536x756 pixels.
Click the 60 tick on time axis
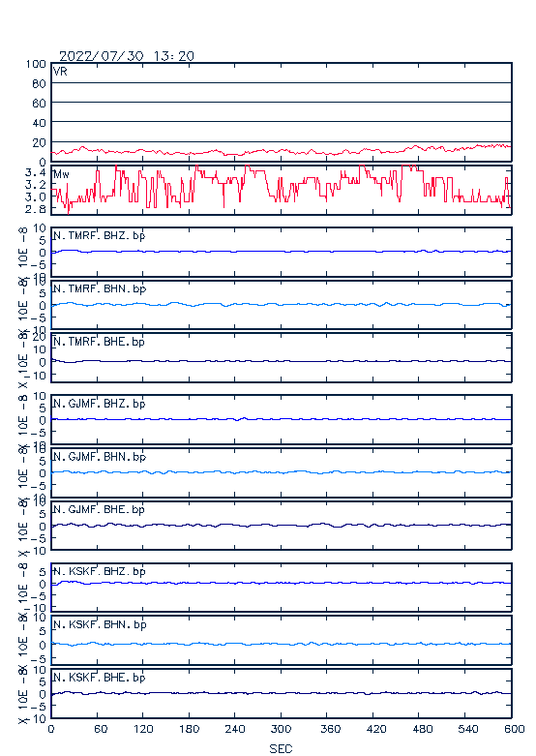click(101, 729)
